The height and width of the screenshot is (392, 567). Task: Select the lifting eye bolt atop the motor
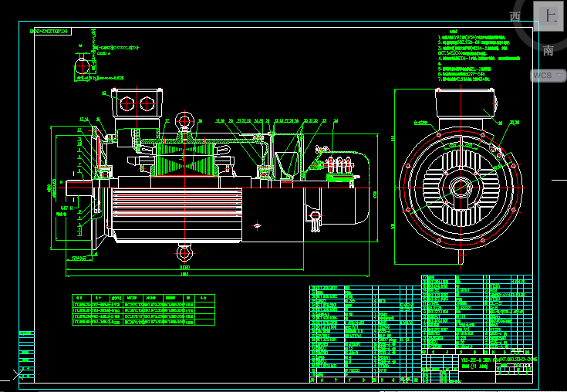184,120
